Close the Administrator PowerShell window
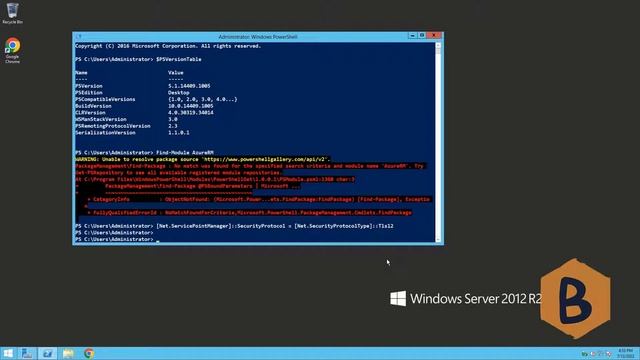This screenshot has width=640, height=360. coord(435,36)
